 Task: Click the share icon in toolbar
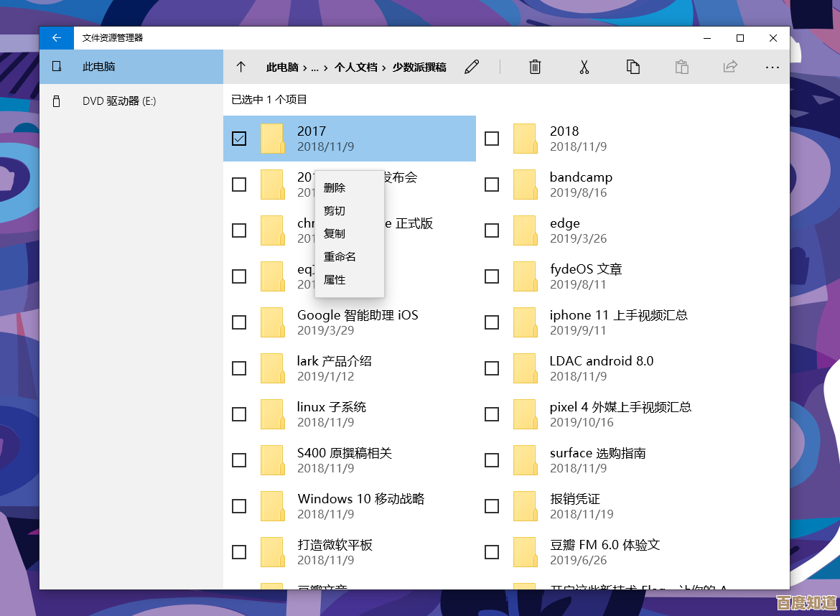click(x=730, y=67)
